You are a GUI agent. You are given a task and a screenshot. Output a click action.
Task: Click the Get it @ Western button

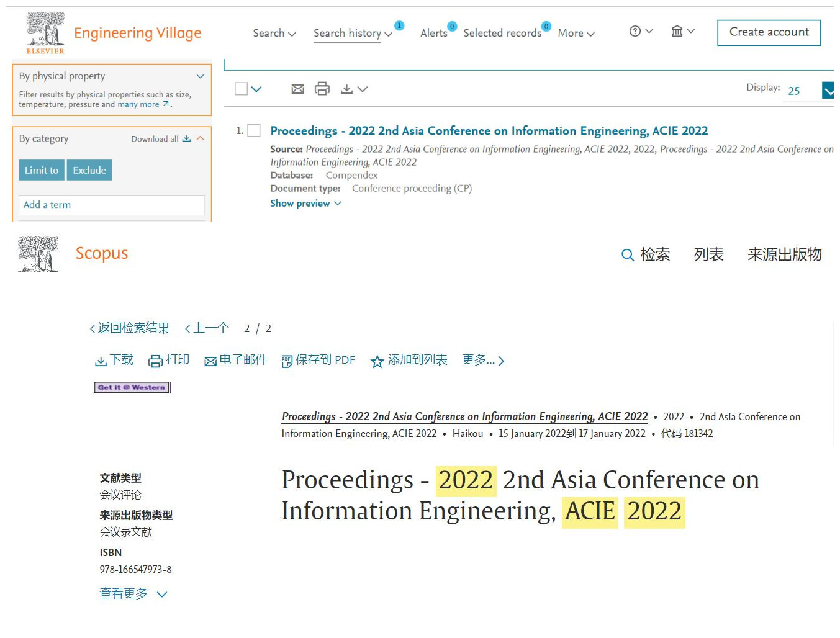tap(132, 387)
